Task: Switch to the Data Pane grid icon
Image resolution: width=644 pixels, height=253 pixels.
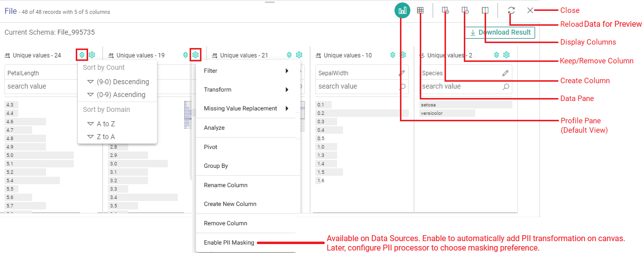Action: 420,10
